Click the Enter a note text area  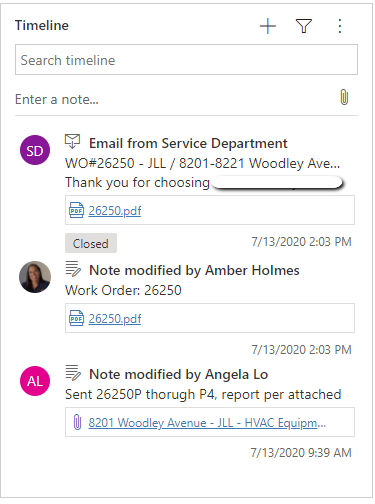(173, 99)
